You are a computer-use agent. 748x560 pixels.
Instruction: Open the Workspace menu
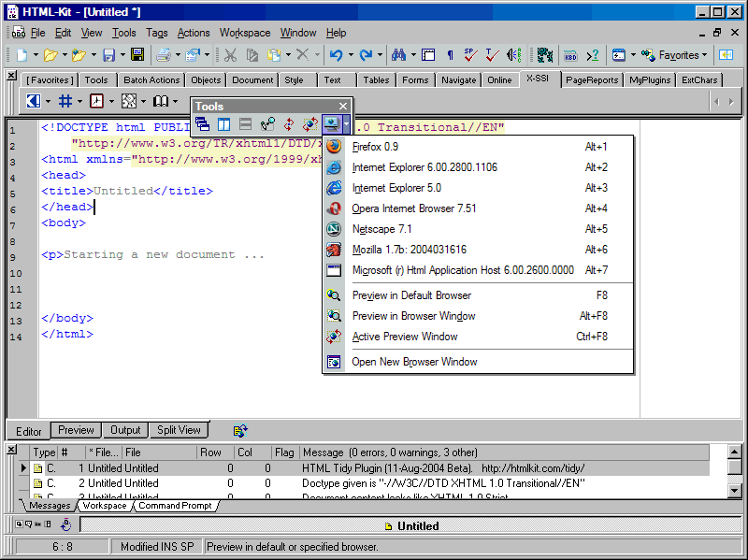coord(245,33)
